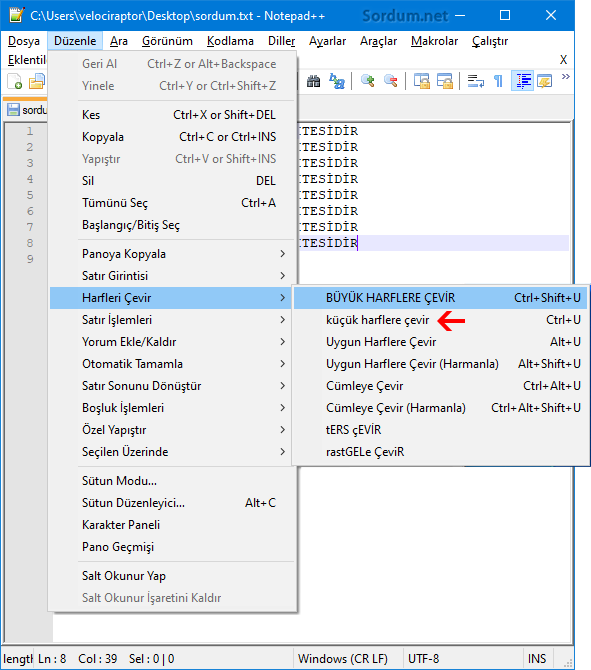Click the Zoom Out magnifier icon
The width and height of the screenshot is (591, 670).
[391, 81]
